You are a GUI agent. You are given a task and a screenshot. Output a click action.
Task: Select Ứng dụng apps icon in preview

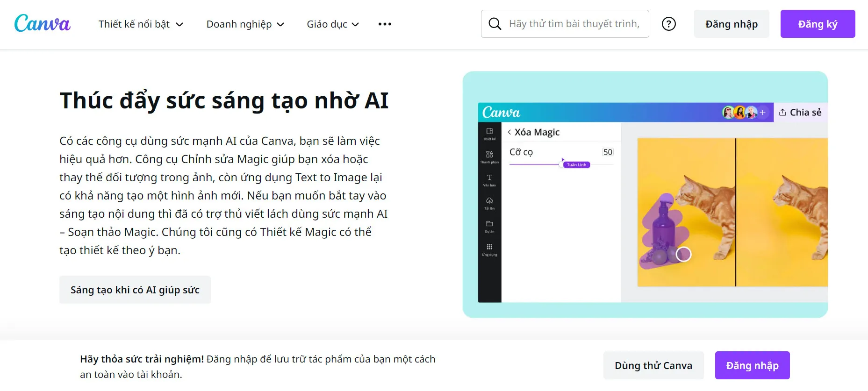click(489, 249)
